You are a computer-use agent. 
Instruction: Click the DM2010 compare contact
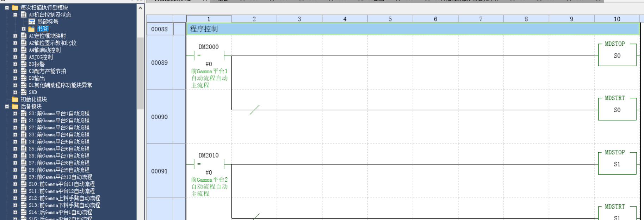pos(209,164)
